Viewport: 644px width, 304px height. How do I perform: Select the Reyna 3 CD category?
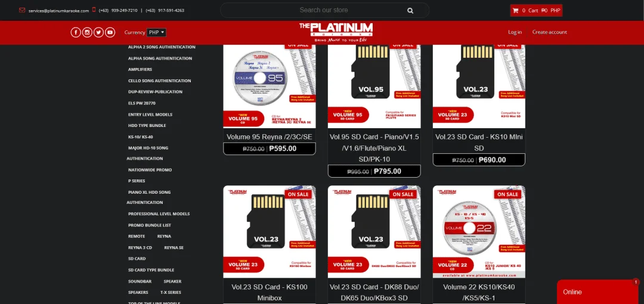tap(140, 248)
